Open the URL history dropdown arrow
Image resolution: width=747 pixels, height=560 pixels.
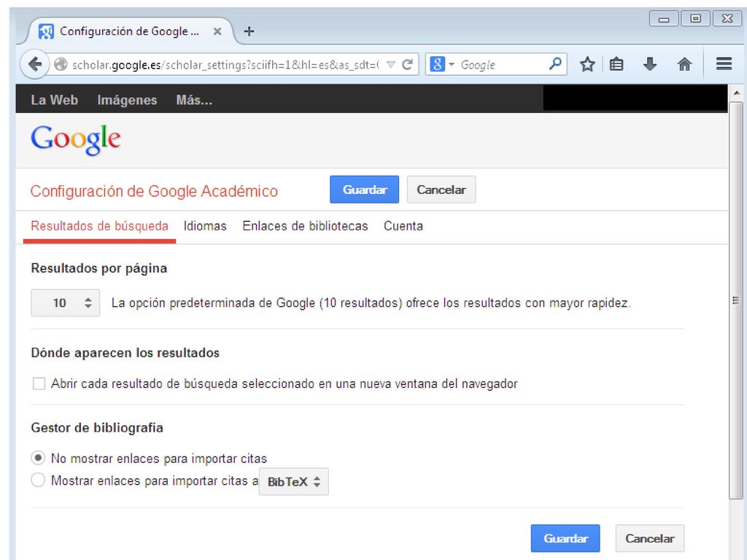[391, 64]
